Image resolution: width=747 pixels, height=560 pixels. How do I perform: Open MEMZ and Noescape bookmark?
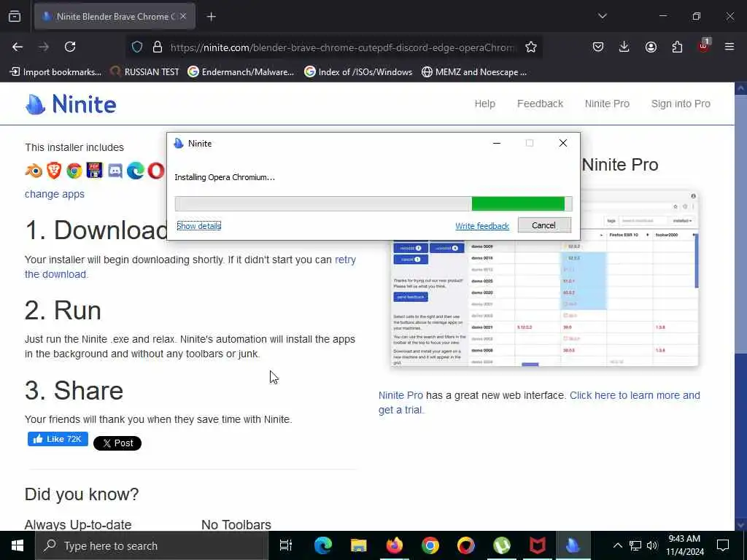point(474,72)
